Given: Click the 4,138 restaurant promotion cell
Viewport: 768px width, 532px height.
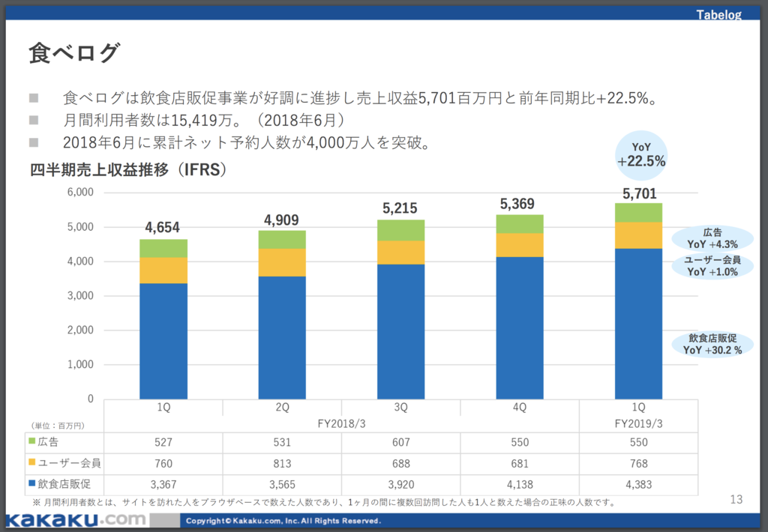Looking at the screenshot, I should 520,485.
